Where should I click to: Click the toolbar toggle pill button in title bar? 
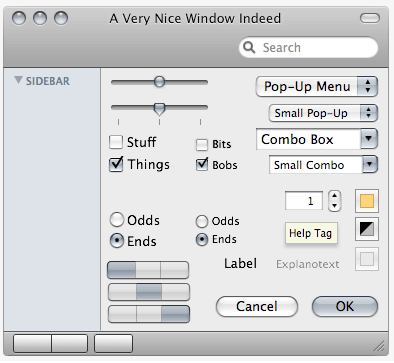pyautogui.click(x=370, y=18)
